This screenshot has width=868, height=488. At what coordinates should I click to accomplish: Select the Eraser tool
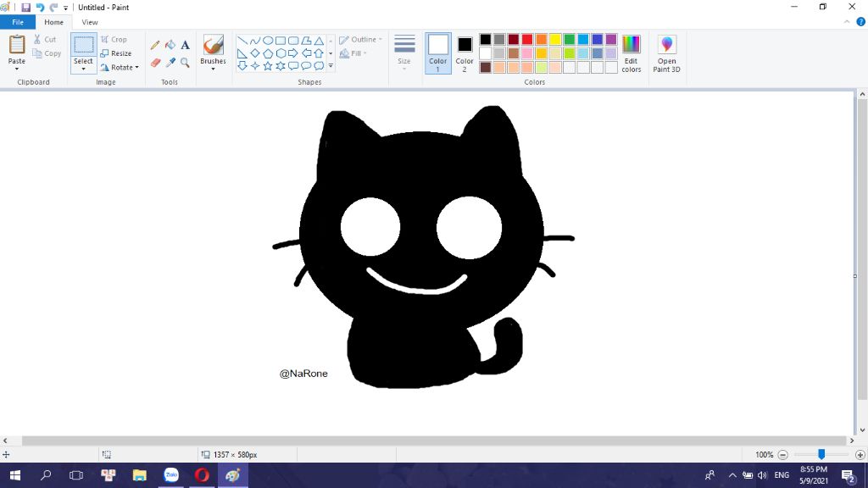155,63
